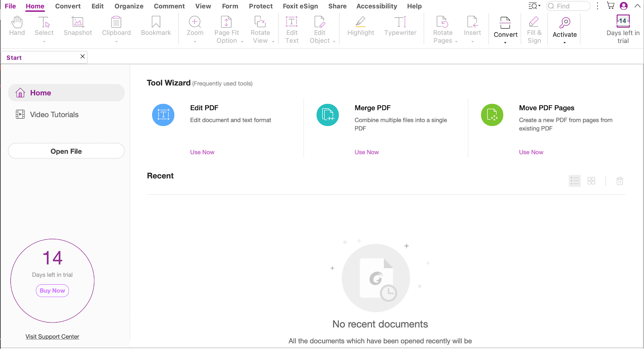This screenshot has height=349, width=644.
Task: Select the Edit Object tool
Action: pos(320,22)
